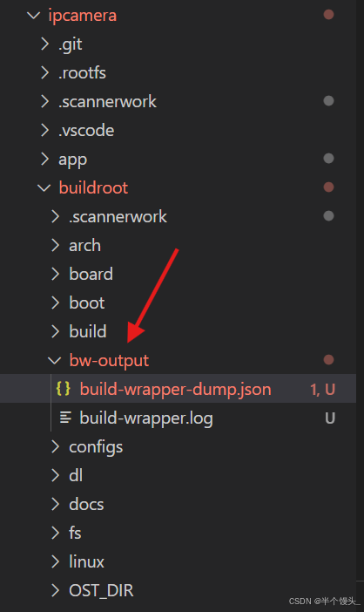This screenshot has width=364, height=612.
Task: Click the U badge on build-wrapper.log
Action: pyautogui.click(x=330, y=418)
